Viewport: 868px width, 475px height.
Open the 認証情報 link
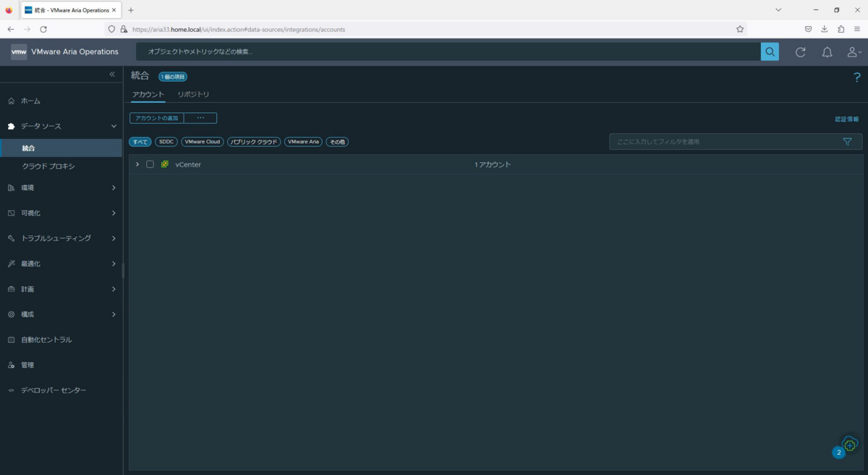click(x=847, y=119)
